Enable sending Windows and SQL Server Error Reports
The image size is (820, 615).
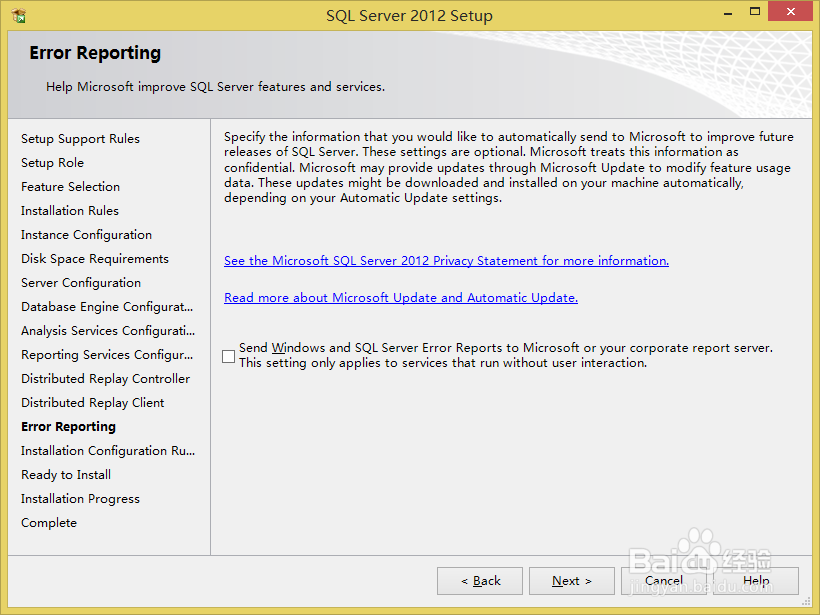click(x=228, y=355)
